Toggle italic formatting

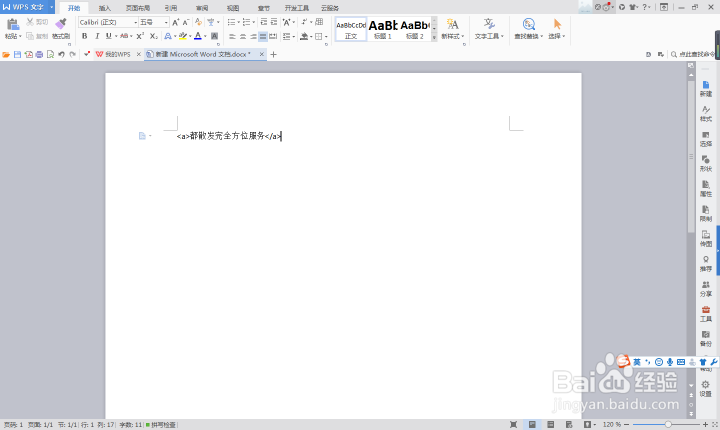pos(97,36)
